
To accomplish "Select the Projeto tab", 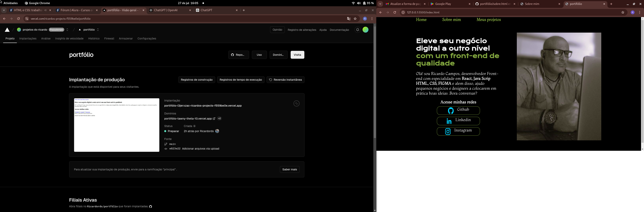I will 10,38.
